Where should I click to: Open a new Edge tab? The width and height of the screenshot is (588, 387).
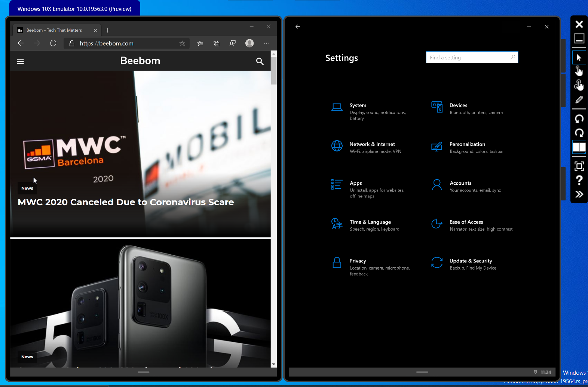point(107,30)
